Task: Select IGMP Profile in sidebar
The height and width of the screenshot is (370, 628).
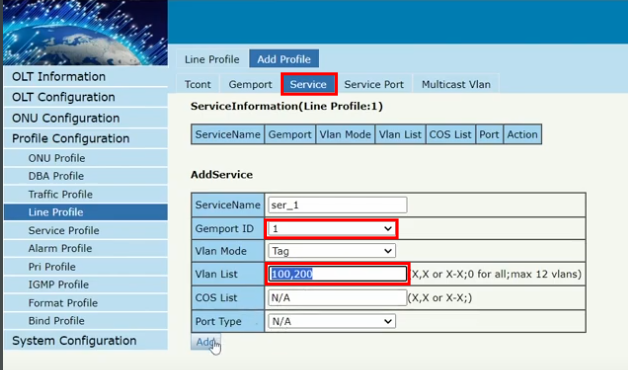Action: [x=85, y=285]
